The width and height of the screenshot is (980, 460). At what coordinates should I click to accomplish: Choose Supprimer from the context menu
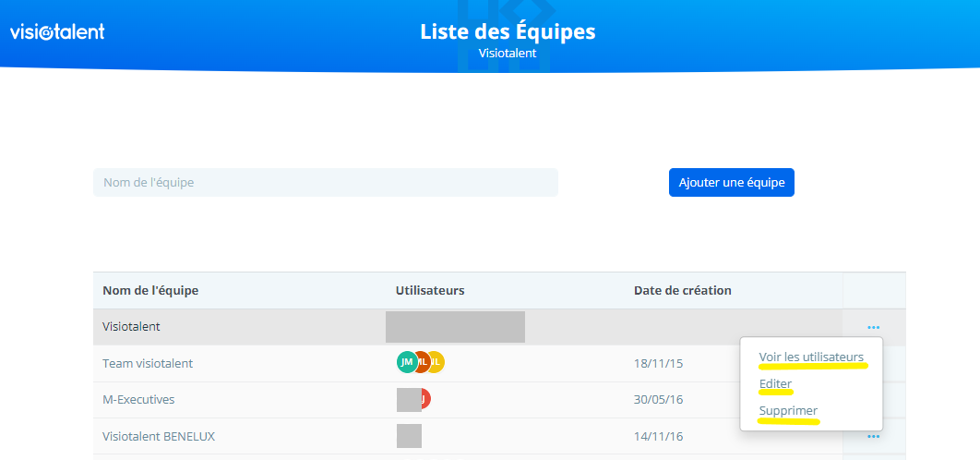[x=788, y=410]
